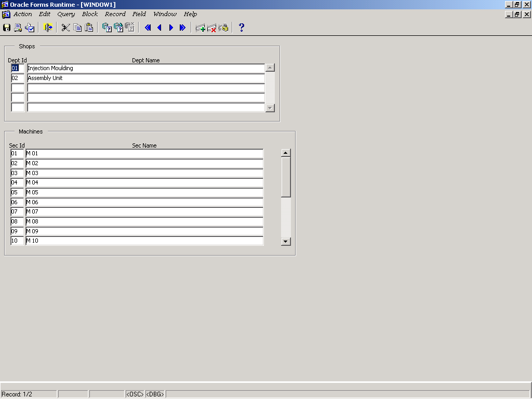Click the Shops scrollbar down arrow
Viewport: 532px width, 399px height.
[x=270, y=108]
